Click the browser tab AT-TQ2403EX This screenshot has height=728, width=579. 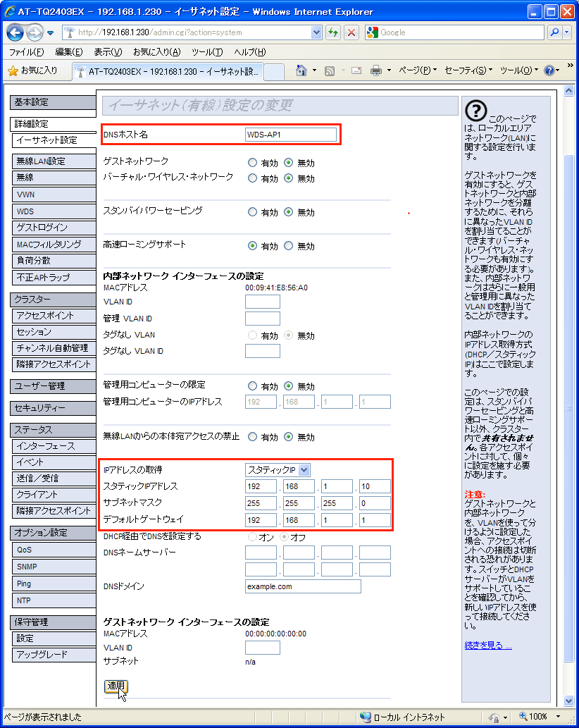point(168,71)
